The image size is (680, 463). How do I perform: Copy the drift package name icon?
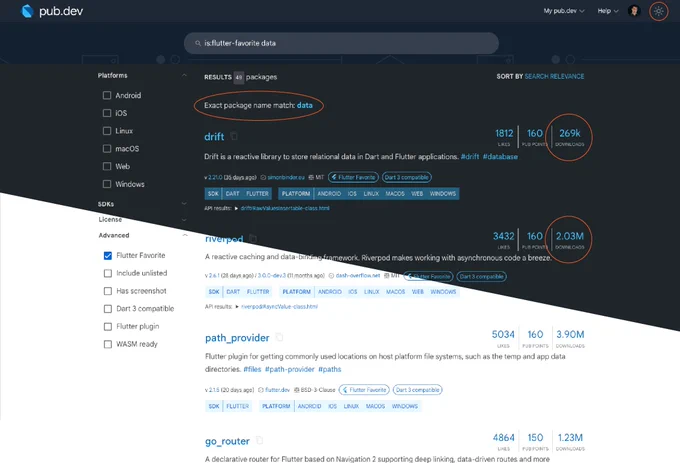click(234, 136)
